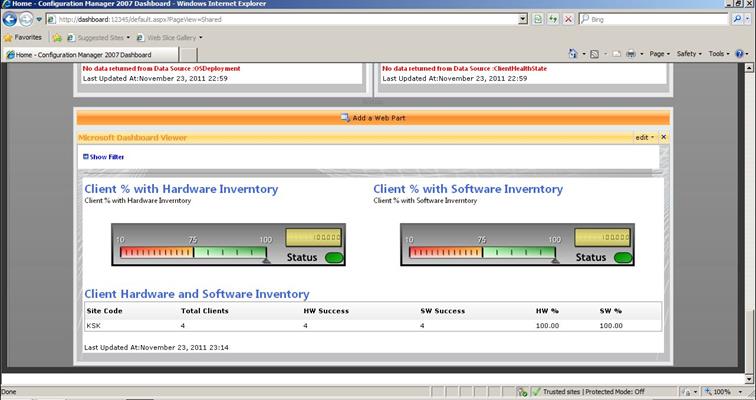756x400 pixels.
Task: Toggle Compatibility View icon
Action: [x=538, y=19]
